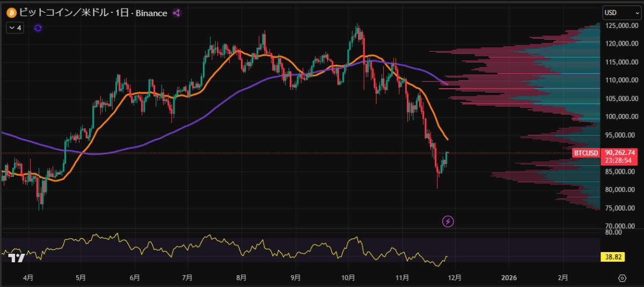644x287 pixels.
Task: Click the 6月 date on time axis
Action: coord(135,278)
